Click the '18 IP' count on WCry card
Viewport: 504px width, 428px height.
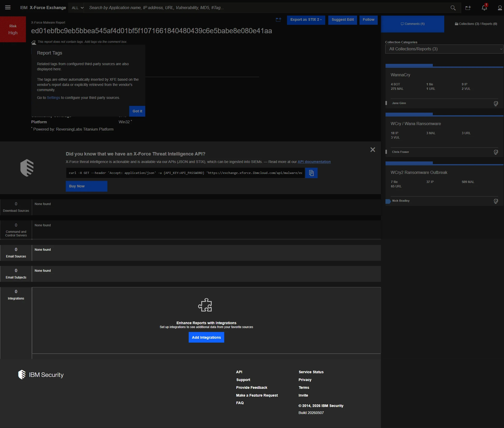[x=394, y=133]
